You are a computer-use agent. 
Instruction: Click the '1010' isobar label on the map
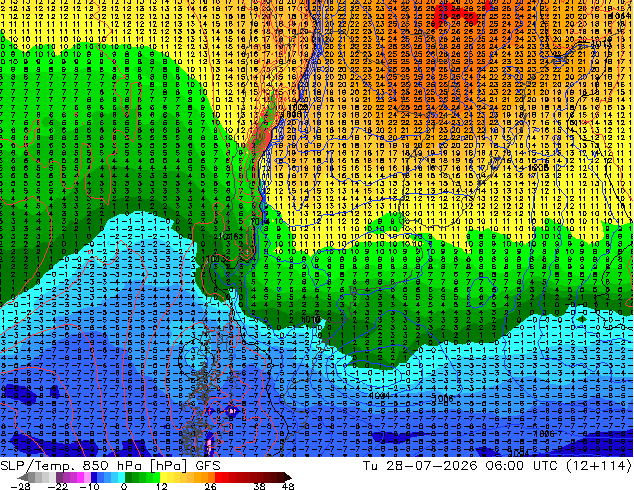click(x=311, y=319)
